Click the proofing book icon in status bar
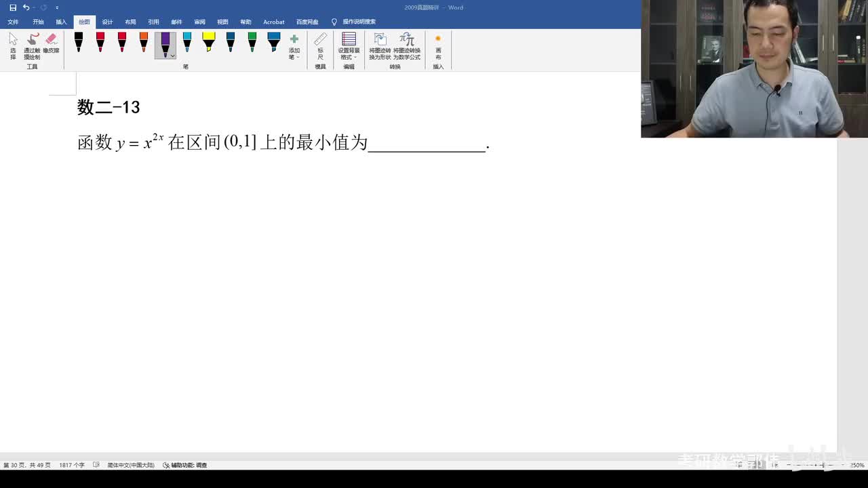The height and width of the screenshot is (488, 868). click(x=96, y=465)
